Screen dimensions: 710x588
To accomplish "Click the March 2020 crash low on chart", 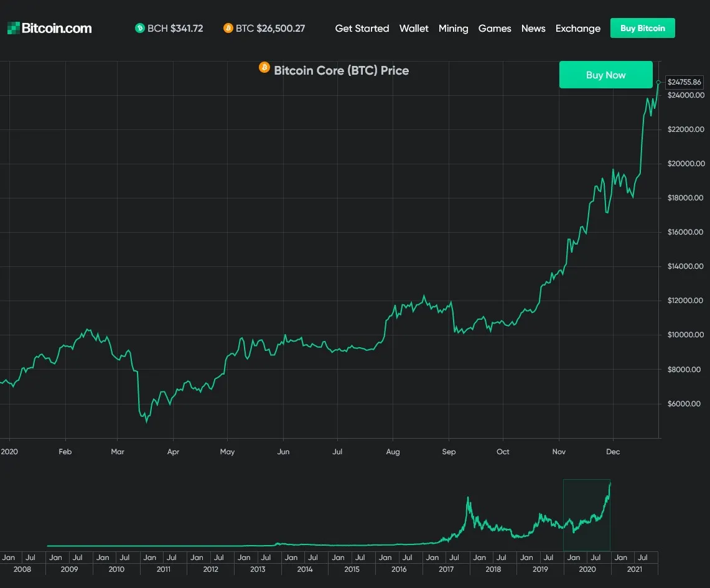I will (x=146, y=421).
